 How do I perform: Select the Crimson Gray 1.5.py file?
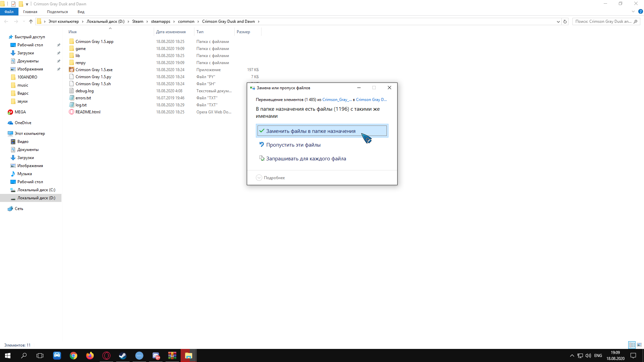tap(93, 77)
